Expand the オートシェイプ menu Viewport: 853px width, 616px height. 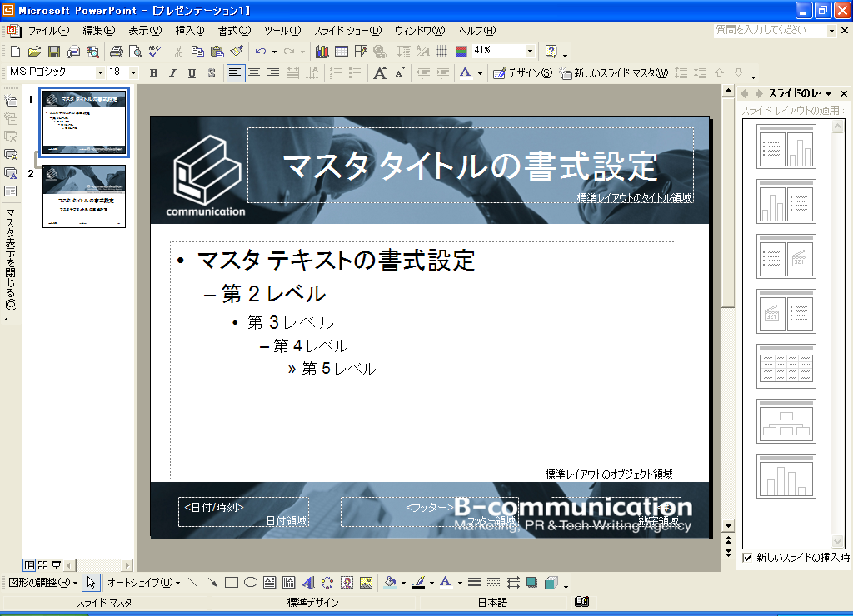tap(143, 583)
